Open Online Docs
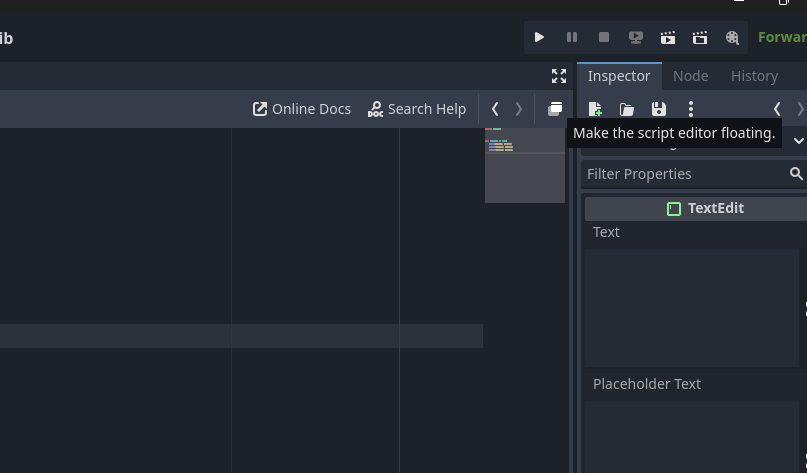 (302, 109)
